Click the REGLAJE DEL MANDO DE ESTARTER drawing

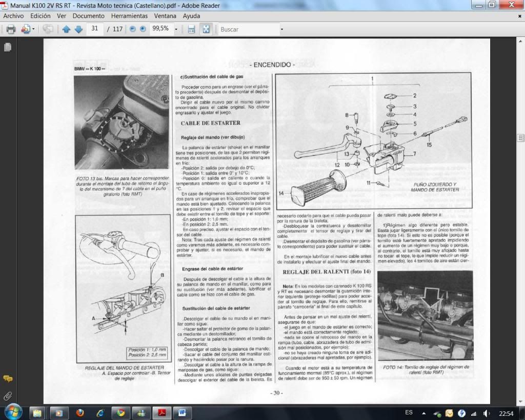click(124, 289)
